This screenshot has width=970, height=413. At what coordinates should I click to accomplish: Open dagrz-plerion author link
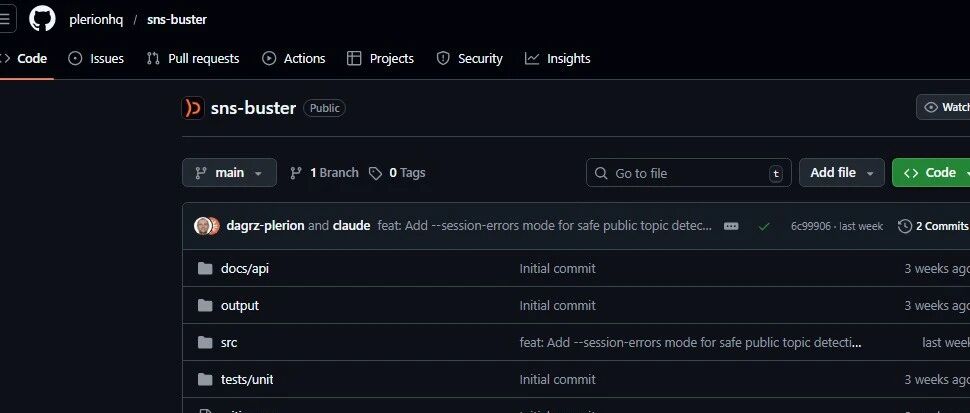(x=265, y=226)
